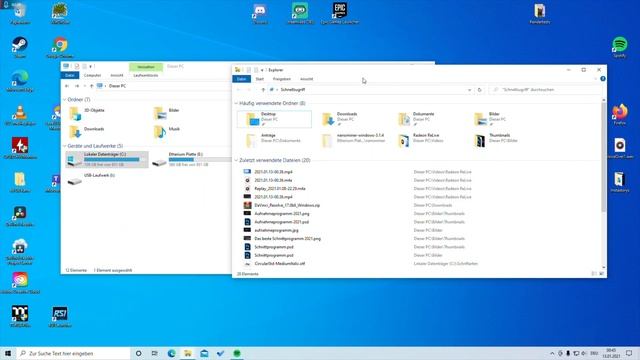Open Datei tab in front Explorer
Viewport: 640px width, 360px height.
241,79
